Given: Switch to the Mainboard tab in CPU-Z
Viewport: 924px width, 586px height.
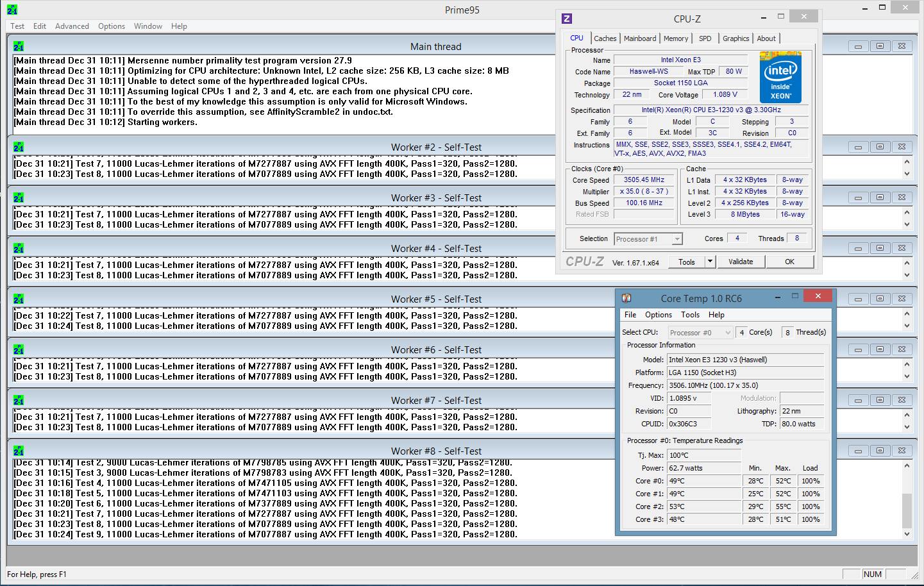Looking at the screenshot, I should (640, 38).
